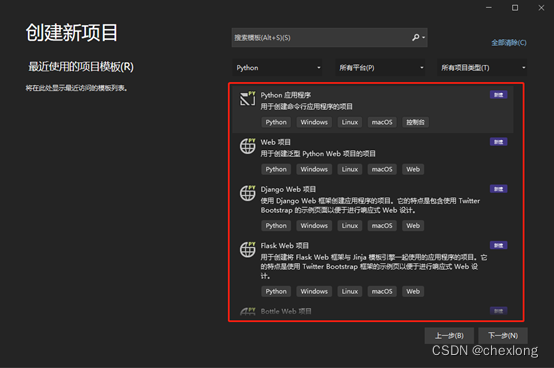Screen dimensions: 554x368
Task: Click Windows tag under Python 应用程序
Action: coord(314,122)
